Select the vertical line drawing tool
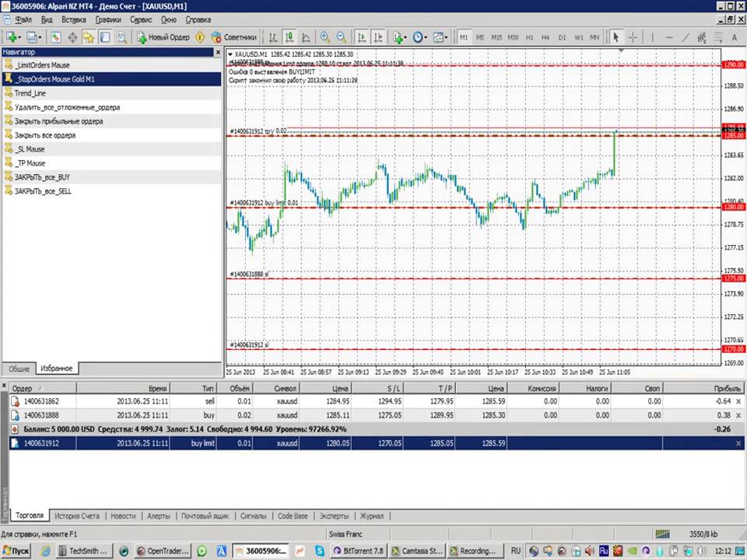747x560 pixels. 652,37
